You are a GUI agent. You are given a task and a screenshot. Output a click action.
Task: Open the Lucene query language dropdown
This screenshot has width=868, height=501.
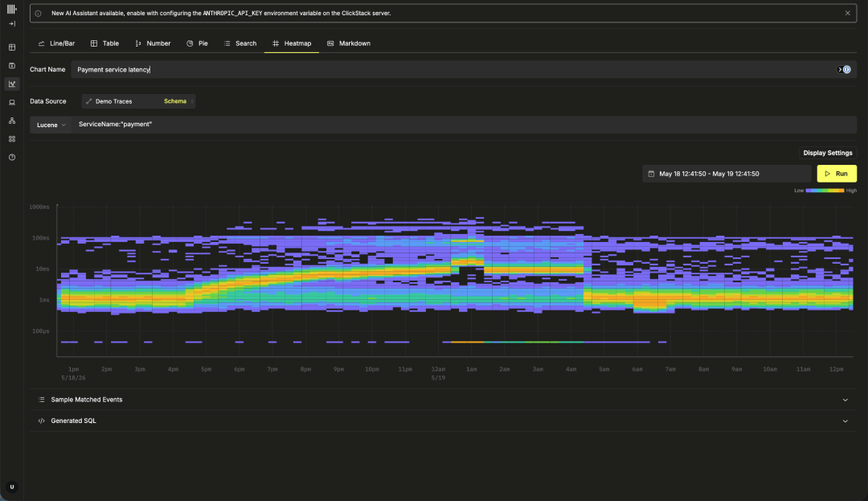click(x=51, y=125)
